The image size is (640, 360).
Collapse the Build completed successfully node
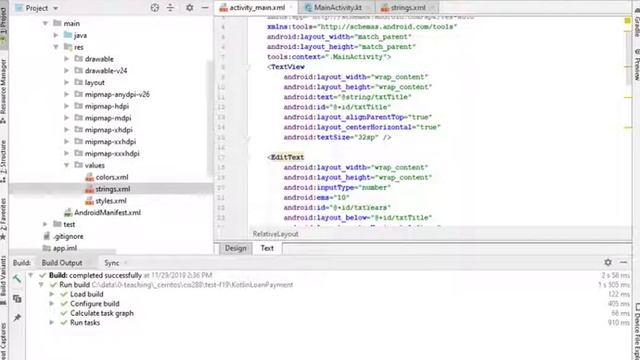31,276
